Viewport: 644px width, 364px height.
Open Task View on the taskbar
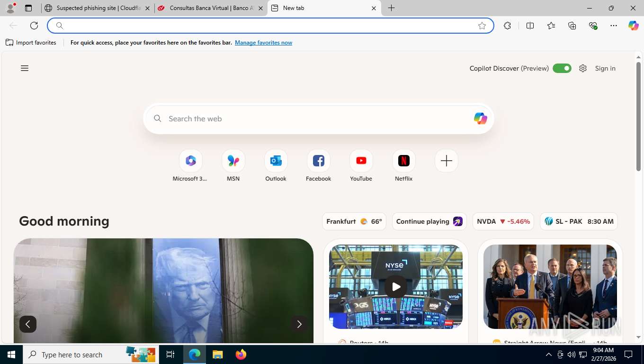(x=170, y=355)
